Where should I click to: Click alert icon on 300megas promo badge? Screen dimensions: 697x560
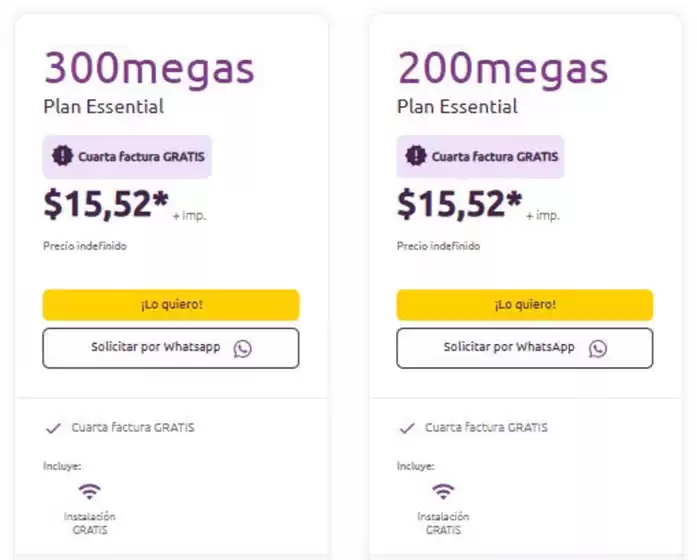(63, 156)
